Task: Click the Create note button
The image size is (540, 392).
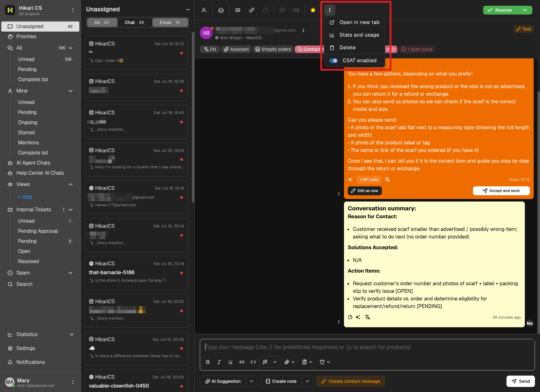Action: click(x=281, y=381)
